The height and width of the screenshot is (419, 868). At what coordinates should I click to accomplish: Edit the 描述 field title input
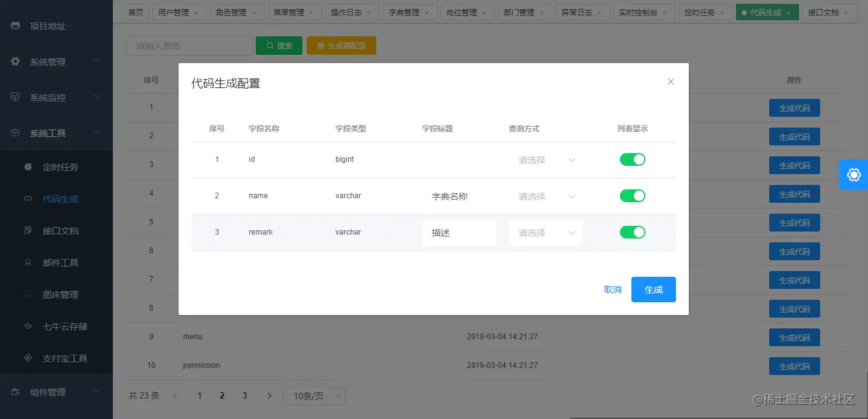[459, 232]
